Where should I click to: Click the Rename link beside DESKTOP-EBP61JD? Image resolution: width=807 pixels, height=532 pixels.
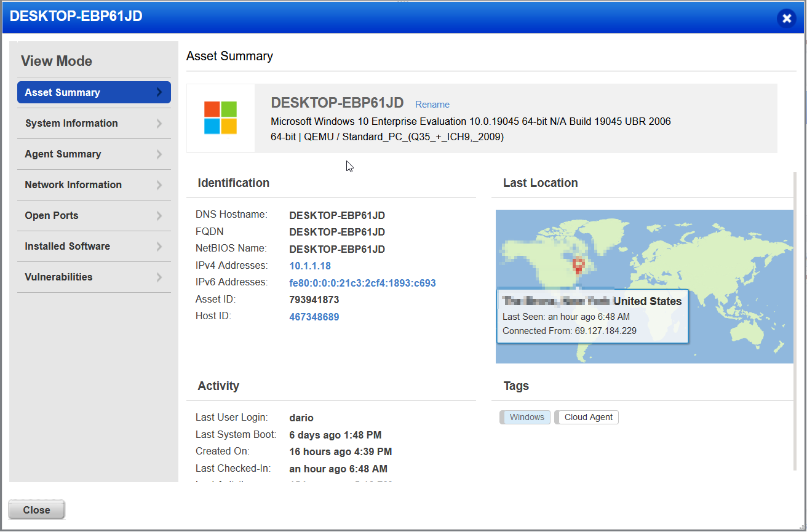pyautogui.click(x=432, y=104)
